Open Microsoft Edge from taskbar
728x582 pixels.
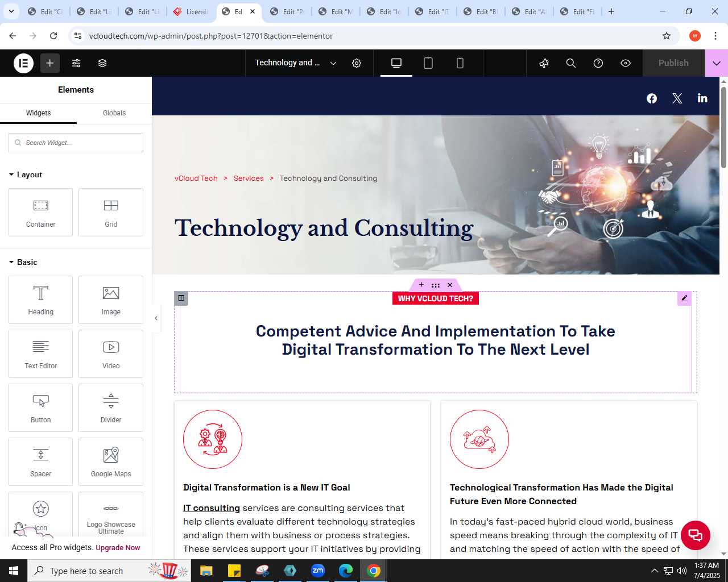pos(346,571)
